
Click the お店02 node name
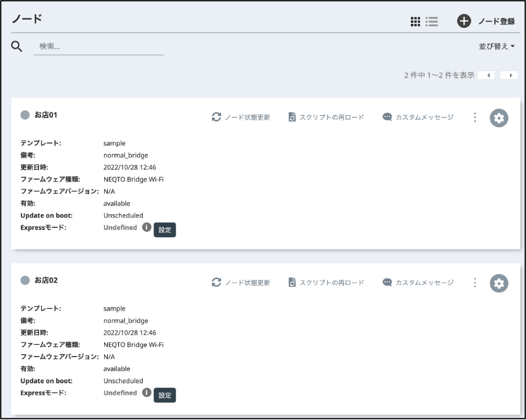46,280
